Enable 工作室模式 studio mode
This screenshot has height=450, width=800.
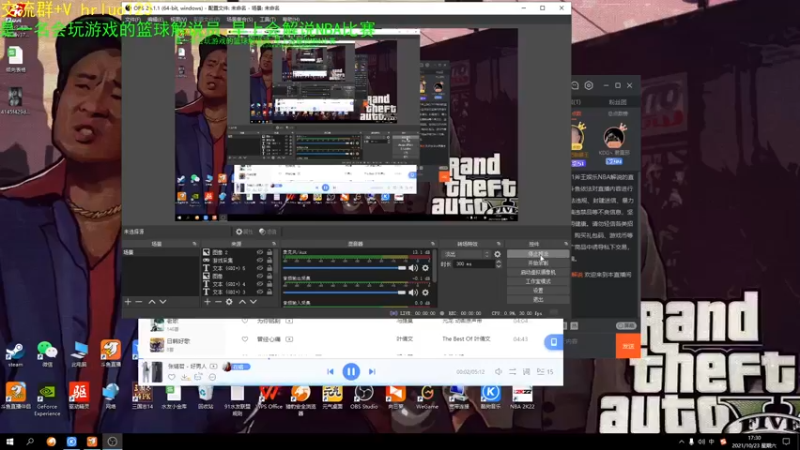tap(538, 282)
